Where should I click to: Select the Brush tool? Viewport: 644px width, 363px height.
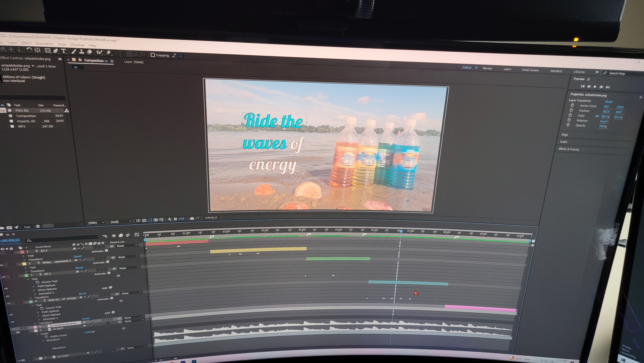click(73, 52)
